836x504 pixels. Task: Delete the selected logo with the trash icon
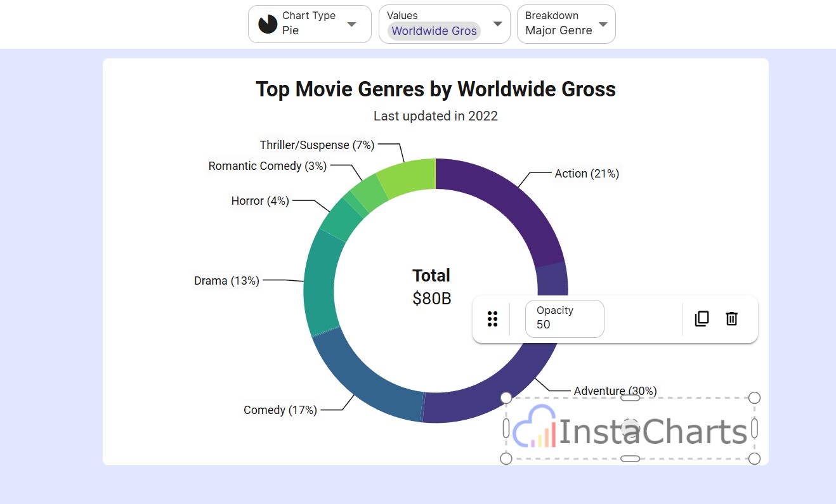731,319
